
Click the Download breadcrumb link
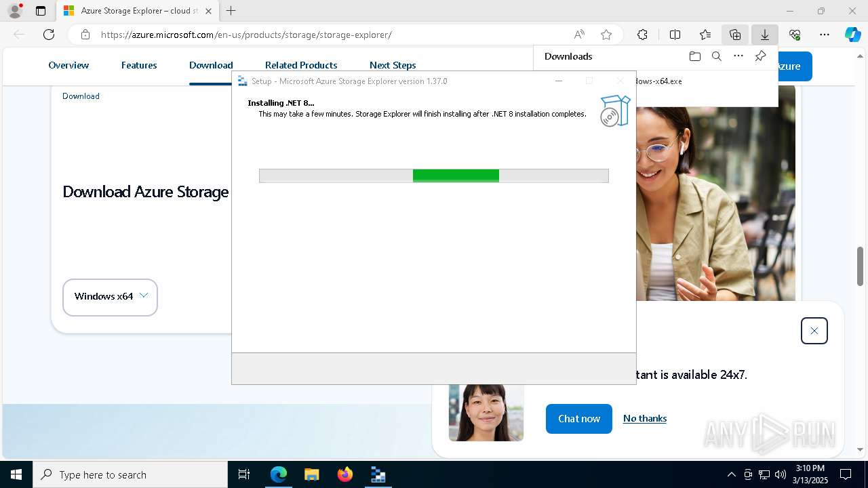coord(81,96)
